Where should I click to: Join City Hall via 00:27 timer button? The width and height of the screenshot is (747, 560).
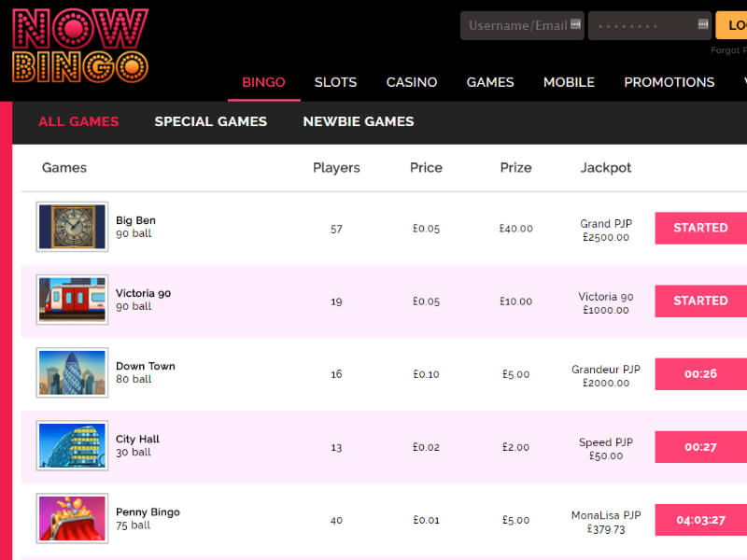coord(701,447)
